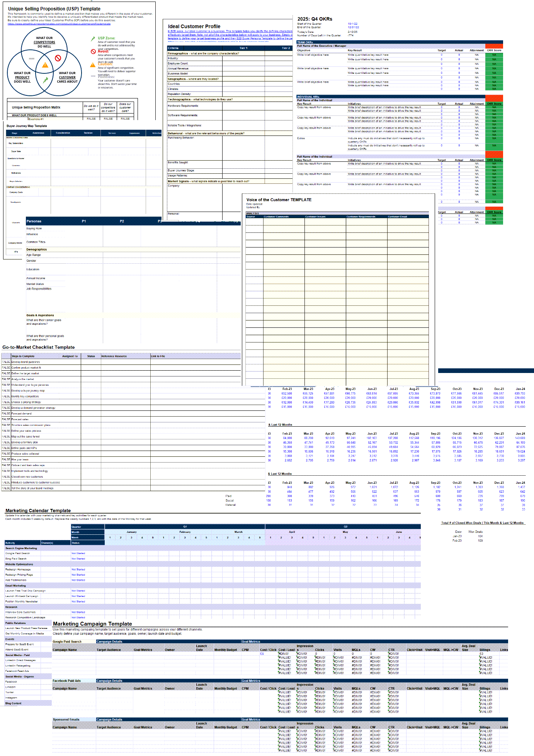Click the red prohibited icon beside the Avoid legend

[93, 51]
